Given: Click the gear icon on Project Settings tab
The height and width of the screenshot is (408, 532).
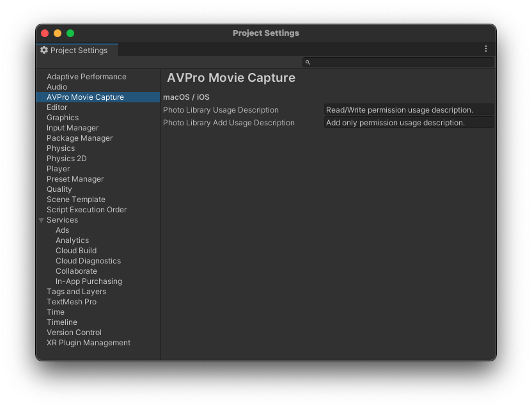Looking at the screenshot, I should 44,51.
